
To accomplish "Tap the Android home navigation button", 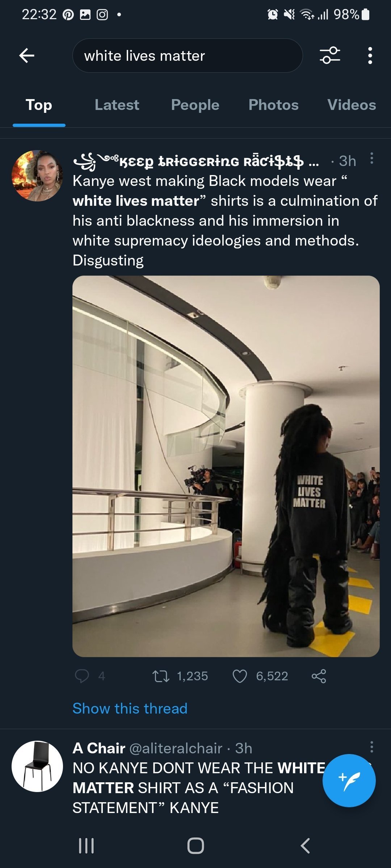I will (x=195, y=846).
